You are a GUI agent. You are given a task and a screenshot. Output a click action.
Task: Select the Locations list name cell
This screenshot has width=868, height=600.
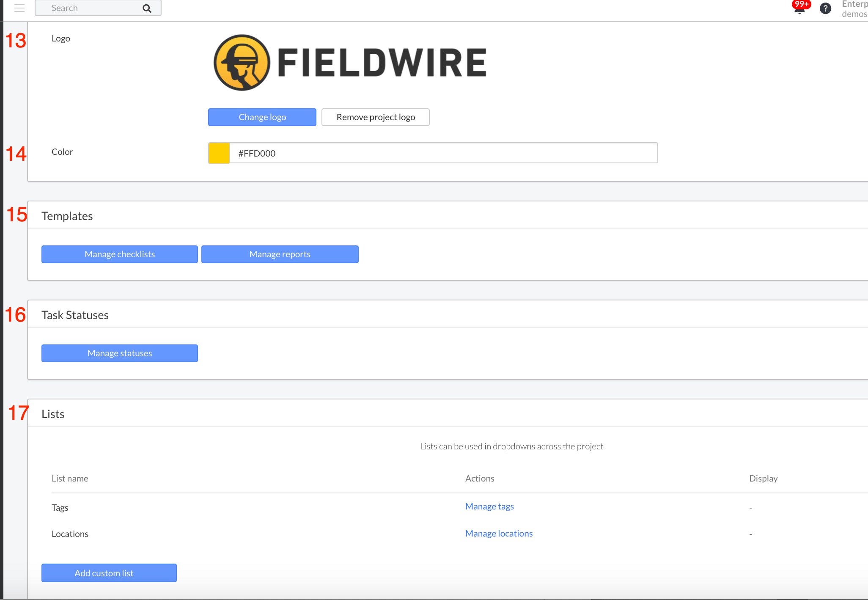click(x=70, y=534)
